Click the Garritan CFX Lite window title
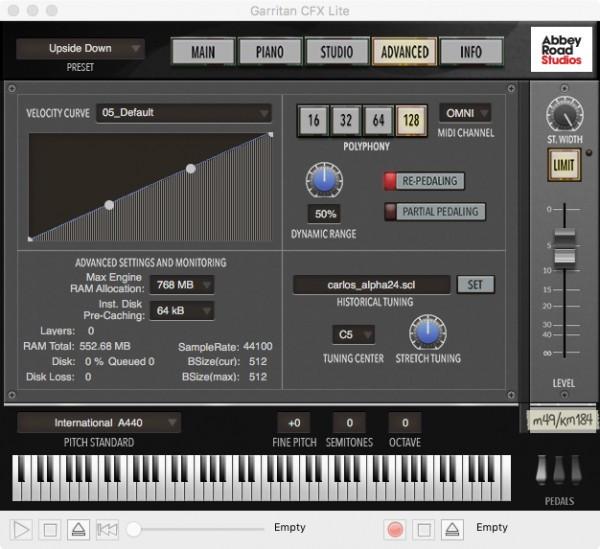This screenshot has width=600, height=549. coord(300,11)
